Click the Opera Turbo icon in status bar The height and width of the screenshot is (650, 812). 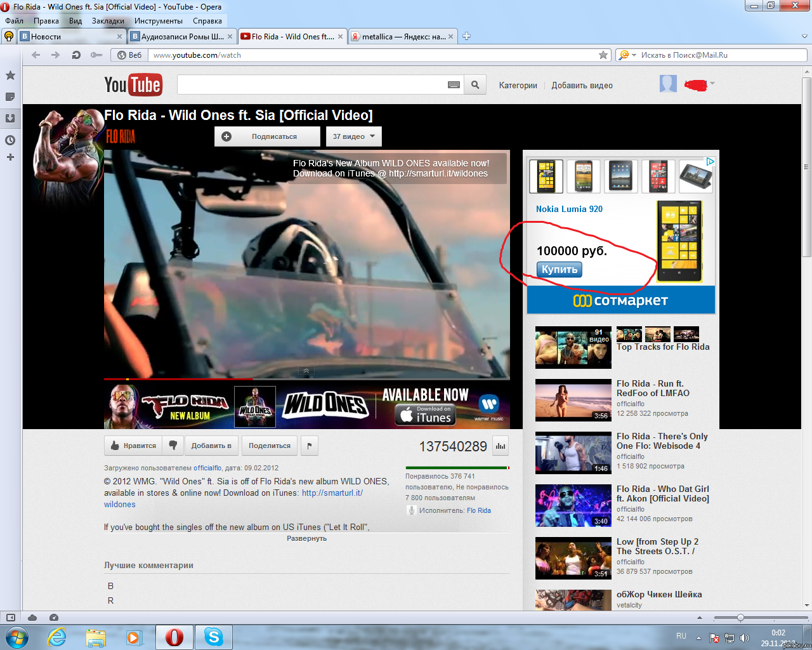(x=54, y=618)
